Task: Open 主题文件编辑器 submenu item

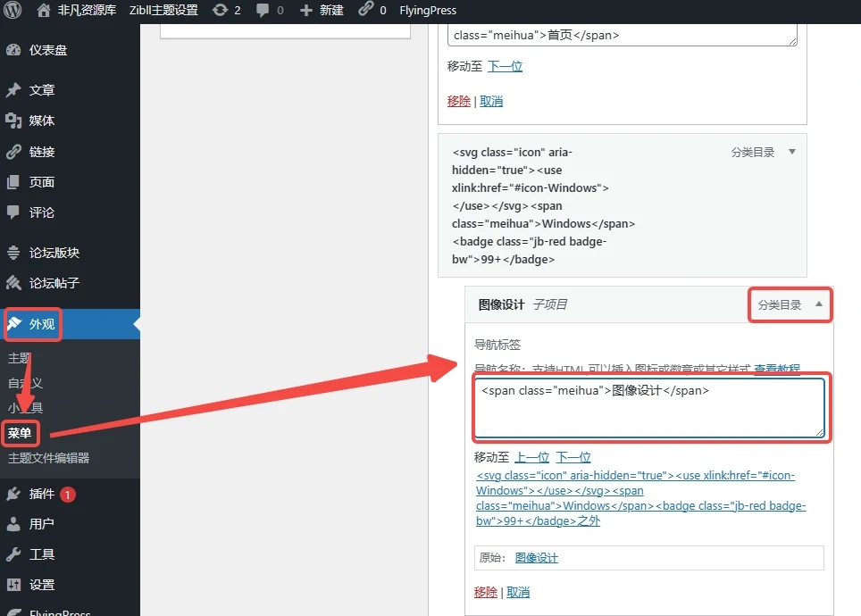Action: [48, 458]
